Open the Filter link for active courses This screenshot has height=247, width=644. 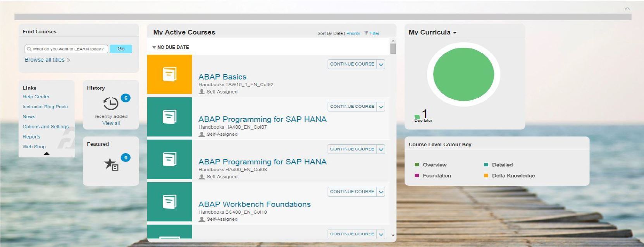[x=374, y=33]
